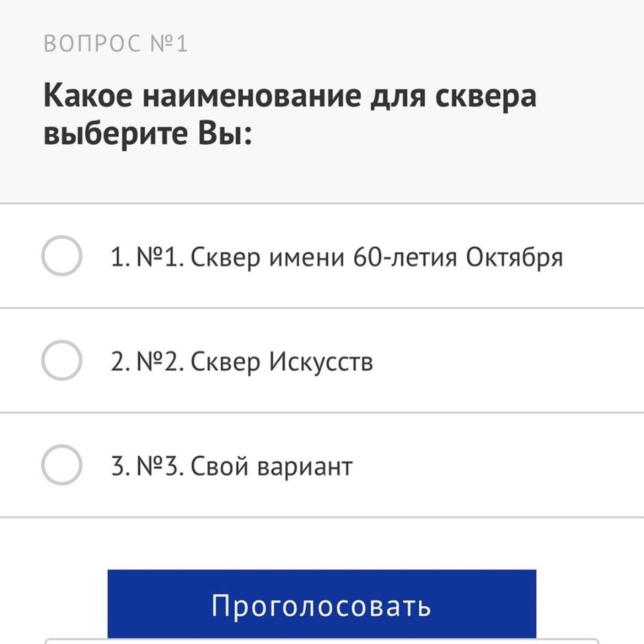Click the word Октября in option one
The width and height of the screenshot is (644, 644).
(517, 256)
